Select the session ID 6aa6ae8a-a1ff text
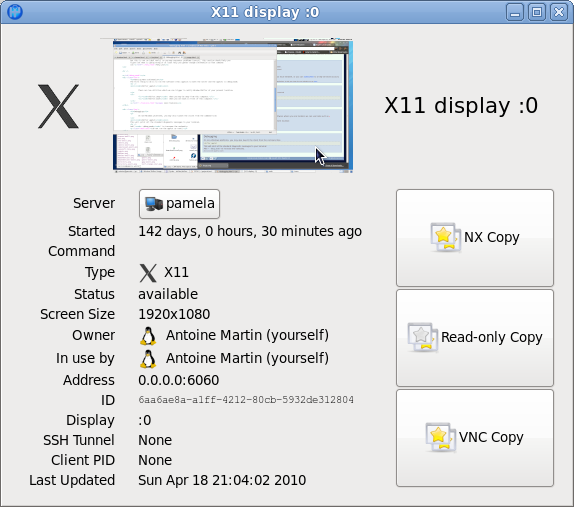 (x=246, y=400)
